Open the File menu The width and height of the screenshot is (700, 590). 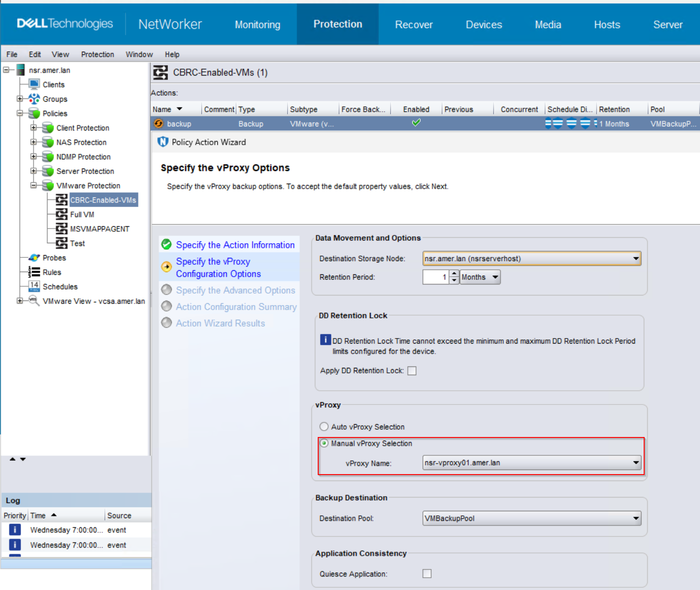[11, 54]
